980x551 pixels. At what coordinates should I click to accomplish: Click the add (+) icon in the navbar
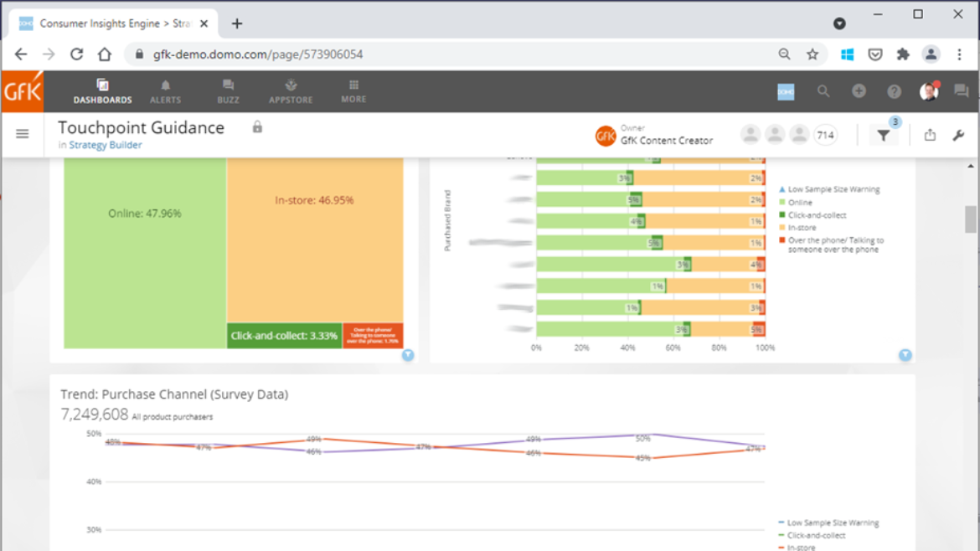[x=859, y=90]
